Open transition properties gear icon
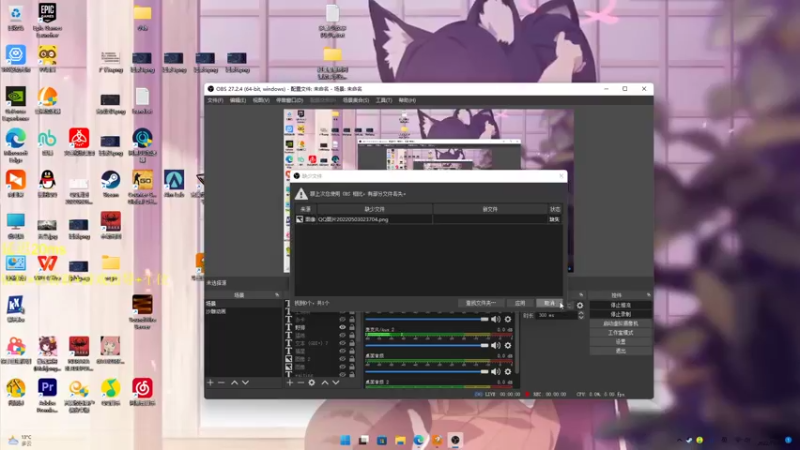This screenshot has height=450, width=800. point(580,305)
